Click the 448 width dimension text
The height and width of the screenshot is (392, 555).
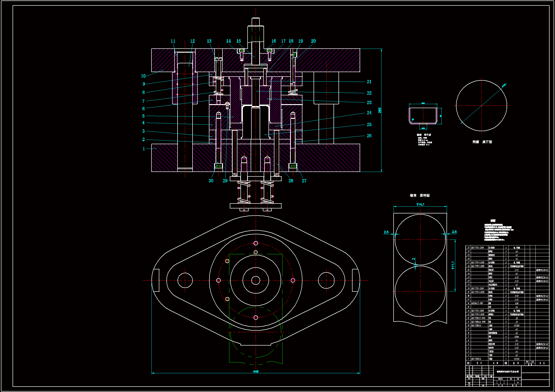coord(256,371)
